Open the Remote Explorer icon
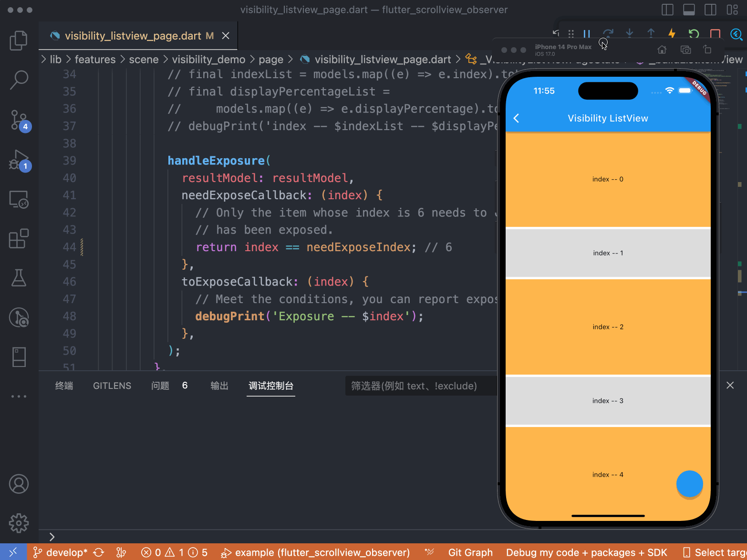This screenshot has height=560, width=747. point(19,199)
